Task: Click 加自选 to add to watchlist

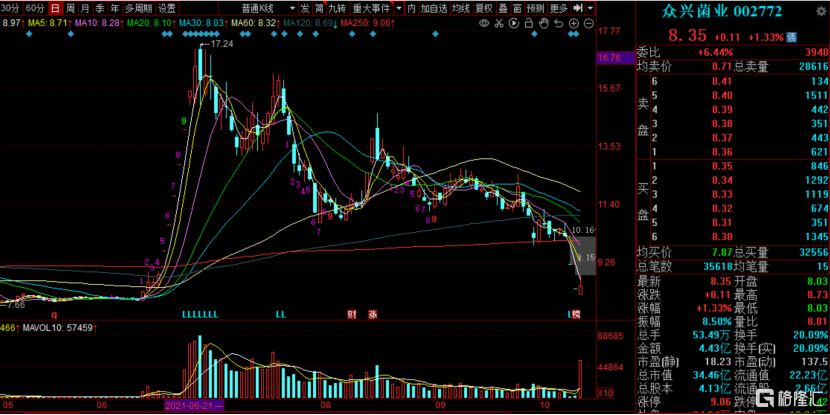Action: (434, 8)
